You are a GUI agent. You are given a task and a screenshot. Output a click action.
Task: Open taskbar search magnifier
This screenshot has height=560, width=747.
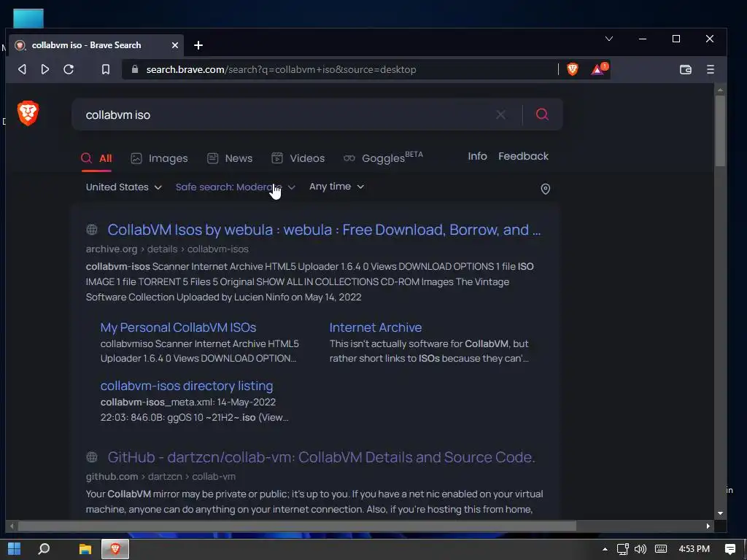point(44,549)
